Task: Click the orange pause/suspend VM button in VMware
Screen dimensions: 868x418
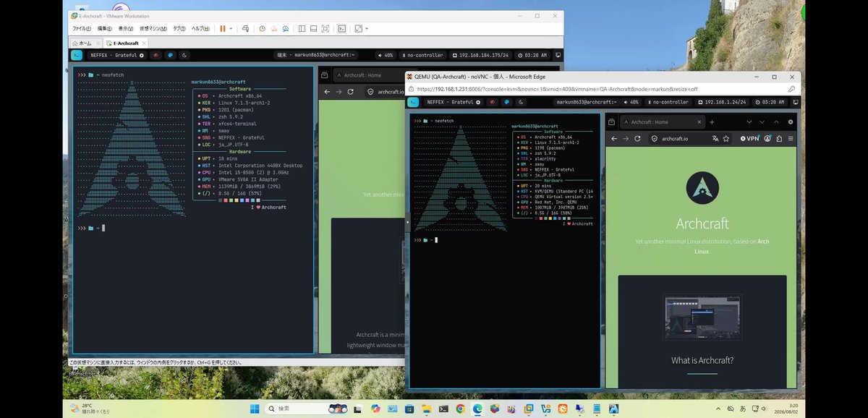Action: (223, 29)
